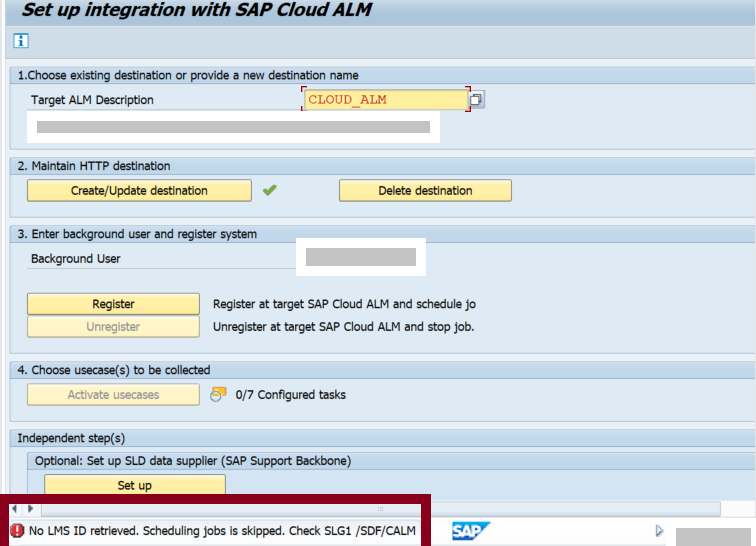Click the Set up button
This screenshot has width=756, height=546.
tap(135, 485)
